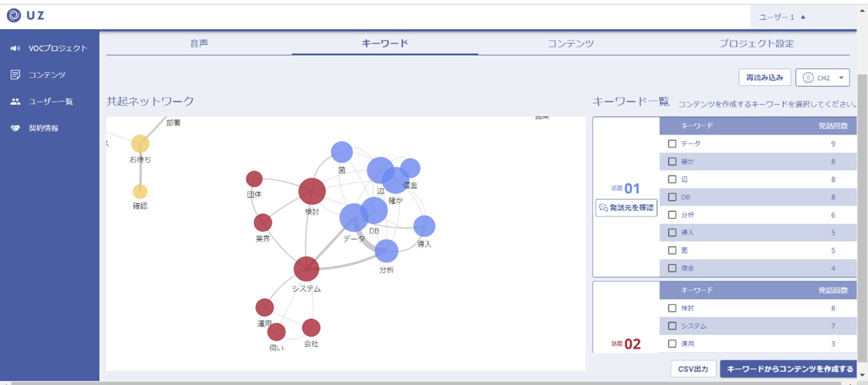Go to the コンテンツ tab
Image resolution: width=868 pixels, height=385 pixels.
coord(571,44)
